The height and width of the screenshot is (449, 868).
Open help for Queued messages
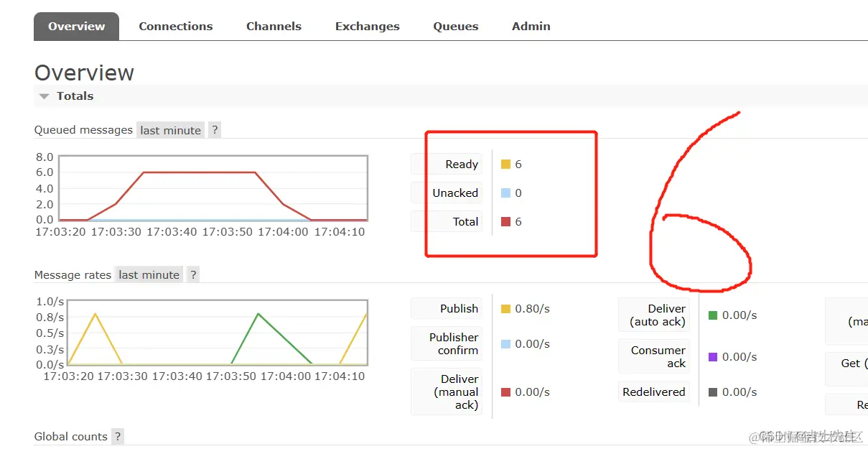[x=215, y=130]
